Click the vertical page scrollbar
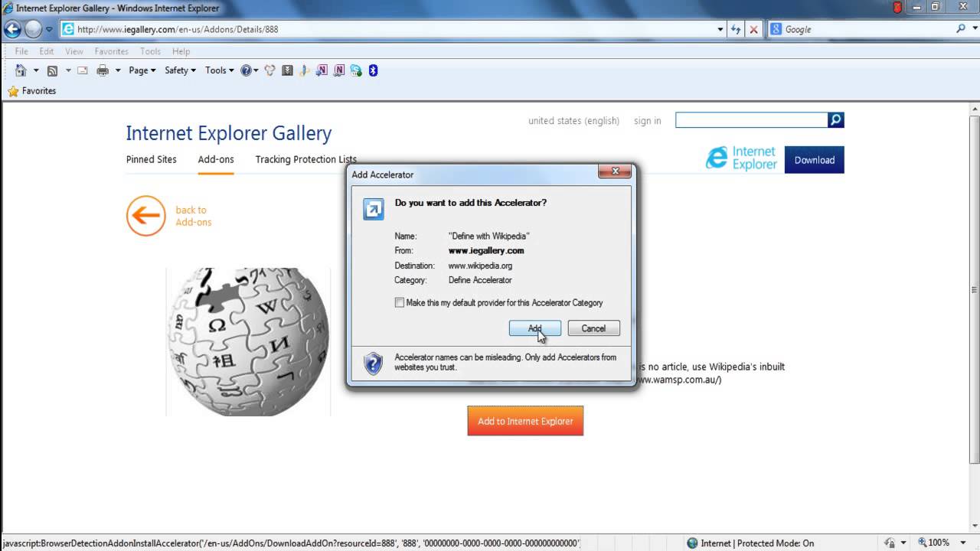Viewport: 980px width, 551px height. [x=974, y=290]
